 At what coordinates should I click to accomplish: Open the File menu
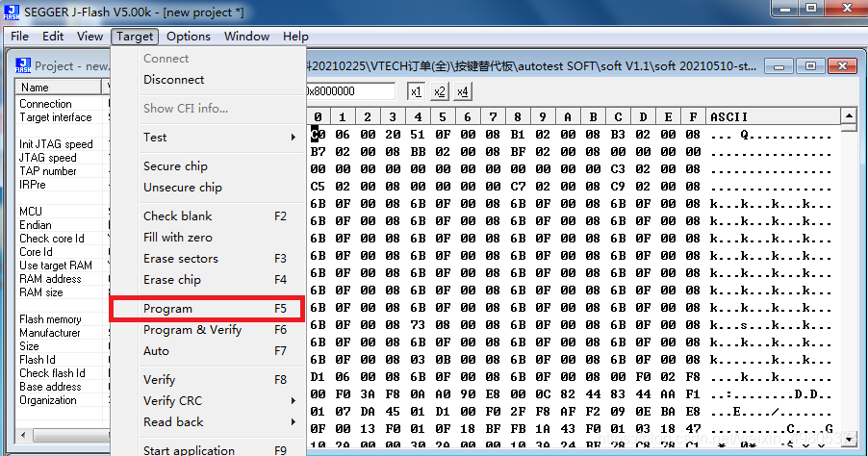(x=19, y=37)
